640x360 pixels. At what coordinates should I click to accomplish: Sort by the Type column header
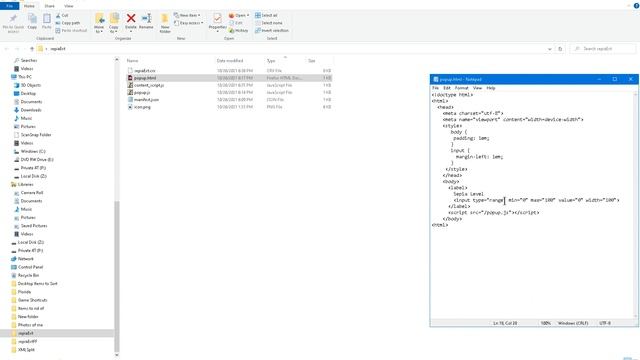(271, 60)
